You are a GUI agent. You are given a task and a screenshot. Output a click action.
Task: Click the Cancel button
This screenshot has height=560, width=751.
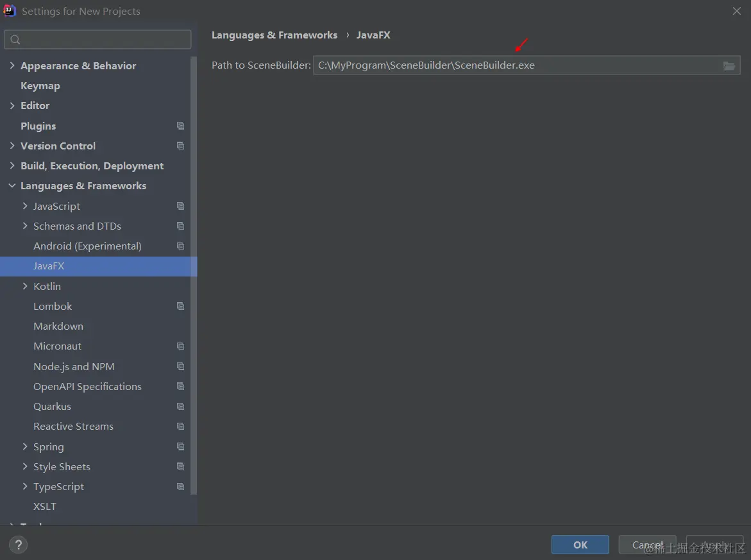(648, 545)
